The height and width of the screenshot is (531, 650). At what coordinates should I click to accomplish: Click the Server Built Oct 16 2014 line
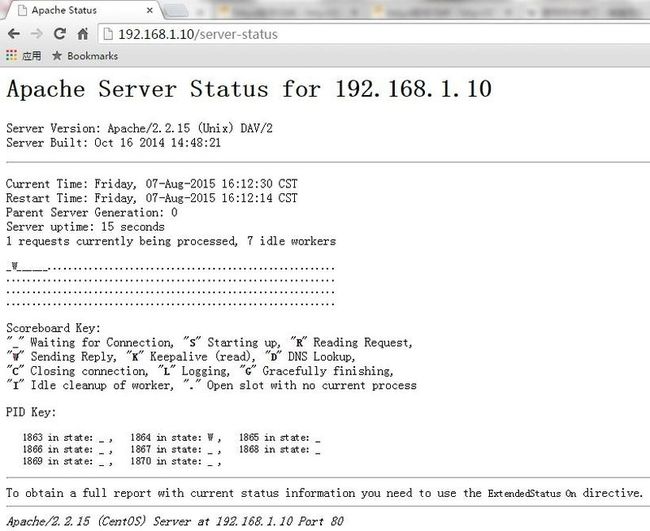114,143
